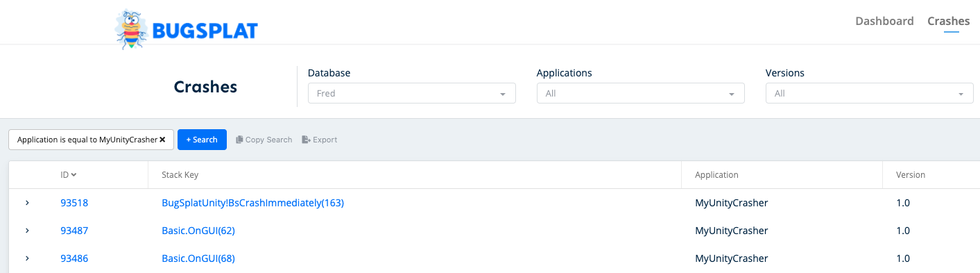Open the Database dropdown showing Fred

pos(412,93)
